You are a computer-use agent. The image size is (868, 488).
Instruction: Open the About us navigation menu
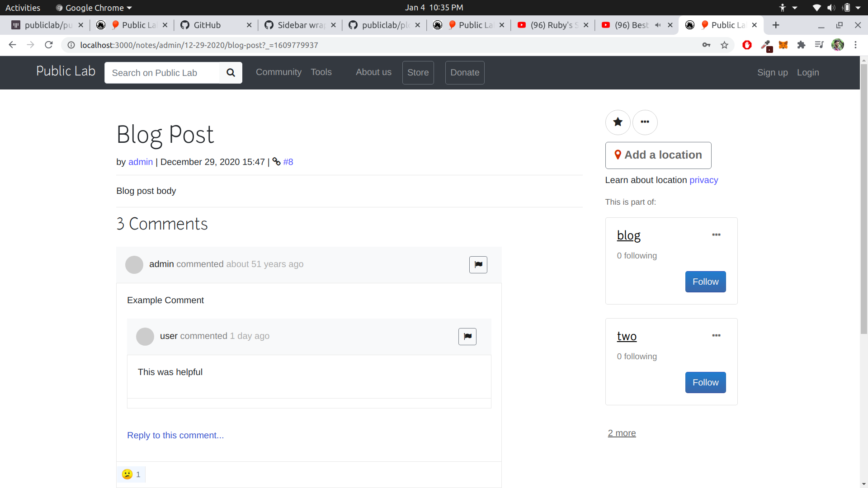[x=373, y=72]
